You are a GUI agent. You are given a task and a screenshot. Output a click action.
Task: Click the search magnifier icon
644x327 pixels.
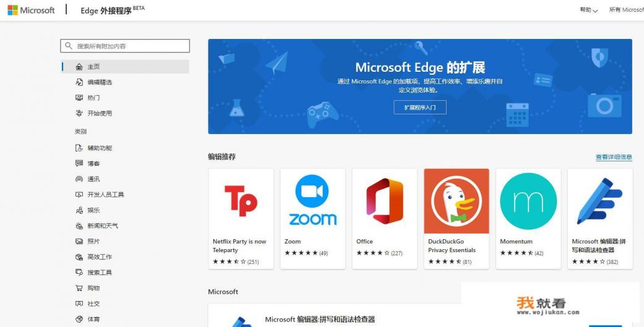[69, 46]
